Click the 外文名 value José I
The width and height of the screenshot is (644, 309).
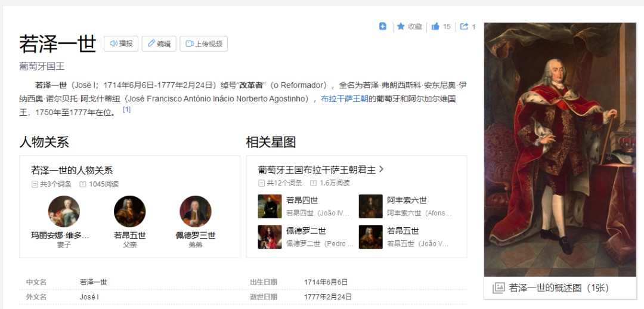click(x=89, y=296)
